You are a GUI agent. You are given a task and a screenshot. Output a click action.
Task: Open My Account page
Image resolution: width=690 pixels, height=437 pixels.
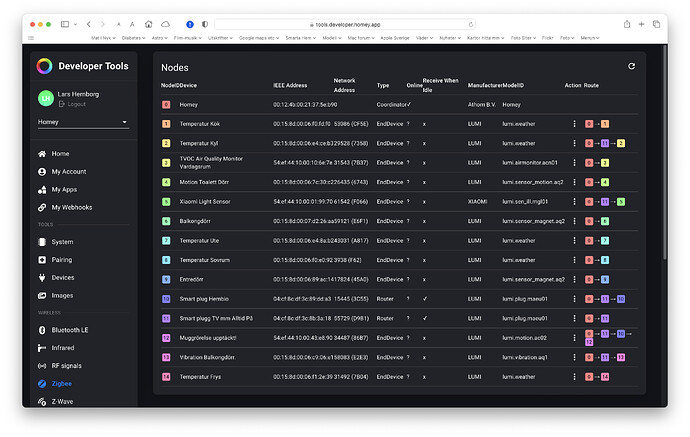click(69, 172)
